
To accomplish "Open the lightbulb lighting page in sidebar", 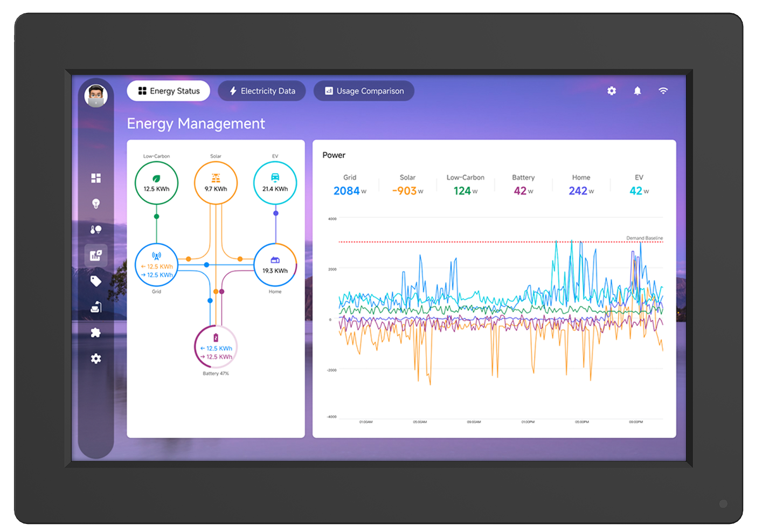I will pos(96,204).
